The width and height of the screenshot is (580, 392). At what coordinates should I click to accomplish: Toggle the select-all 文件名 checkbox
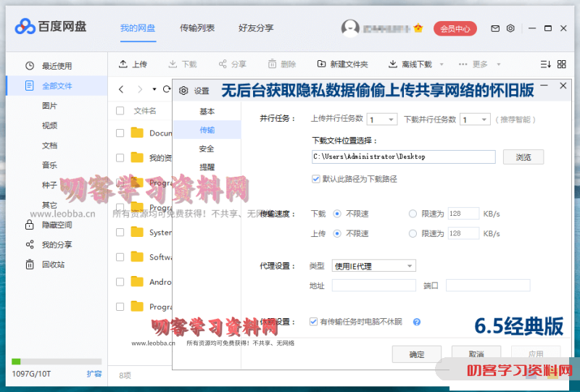(120, 111)
